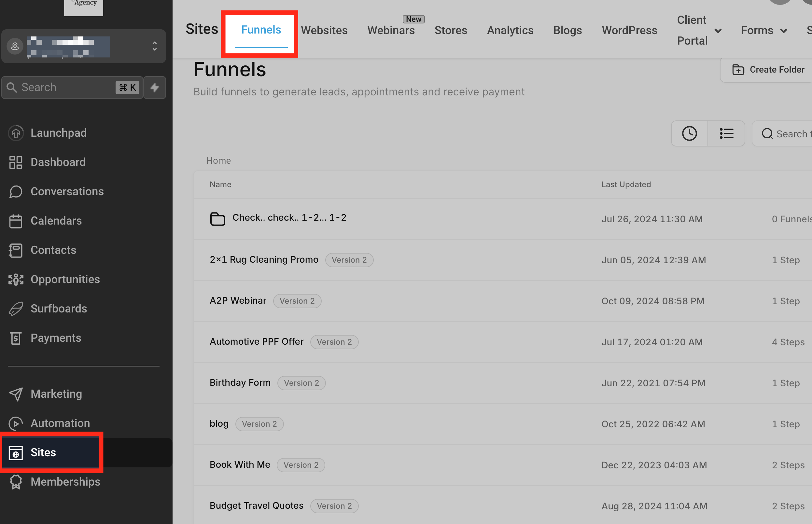Image resolution: width=812 pixels, height=524 pixels.
Task: Click the Surfboards icon in sidebar
Action: 16,309
